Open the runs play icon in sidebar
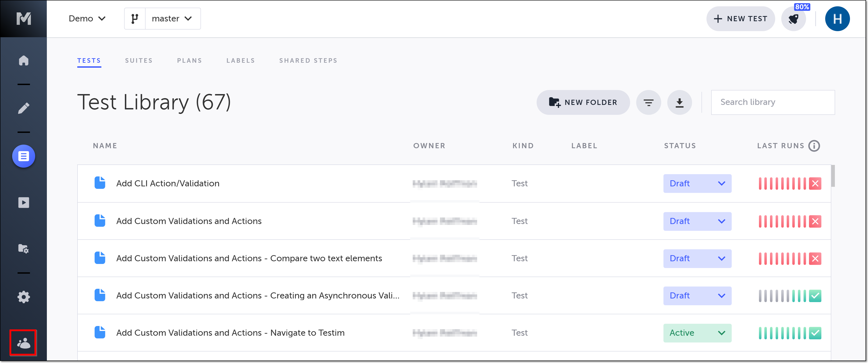868x363 pixels. coord(23,202)
